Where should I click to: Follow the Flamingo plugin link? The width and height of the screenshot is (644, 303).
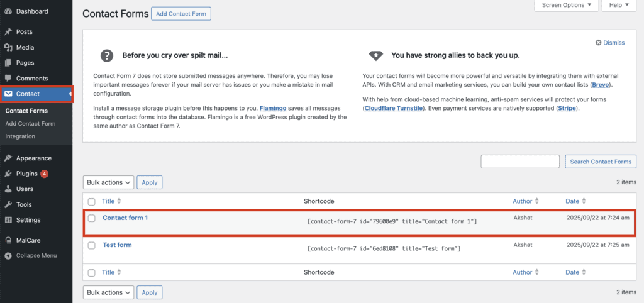(273, 109)
